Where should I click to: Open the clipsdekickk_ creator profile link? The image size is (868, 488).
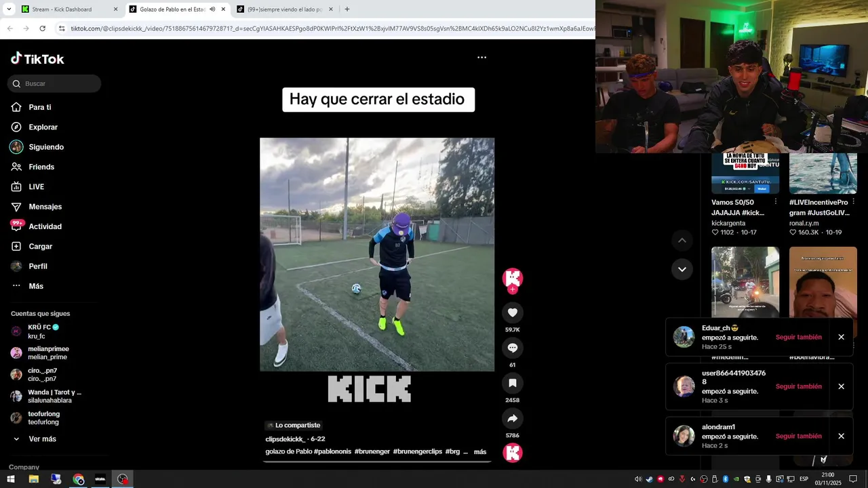[285, 439]
